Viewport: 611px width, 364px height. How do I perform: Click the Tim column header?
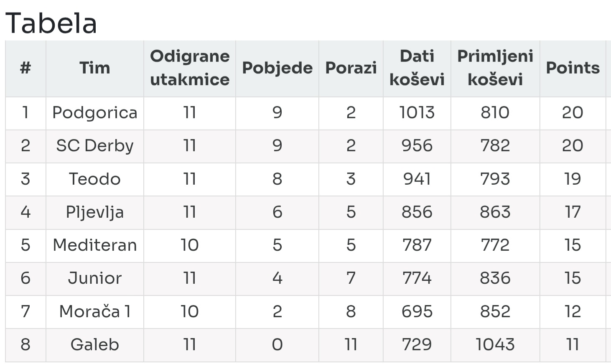pyautogui.click(x=95, y=68)
